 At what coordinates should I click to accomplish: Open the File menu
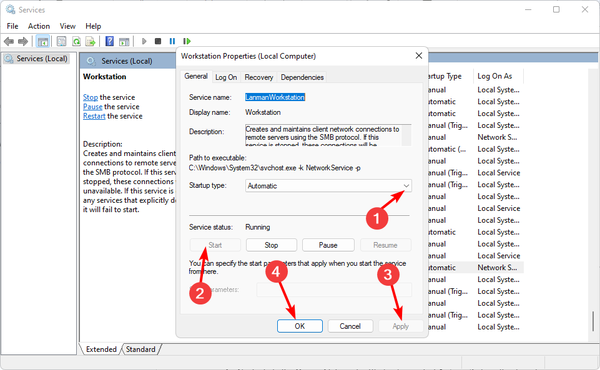12,26
